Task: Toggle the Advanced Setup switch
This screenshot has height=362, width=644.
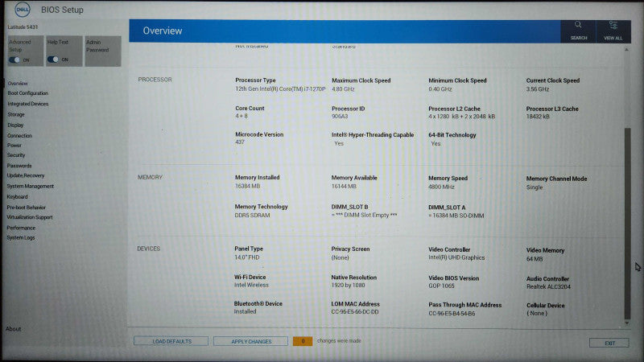Action: (14, 60)
